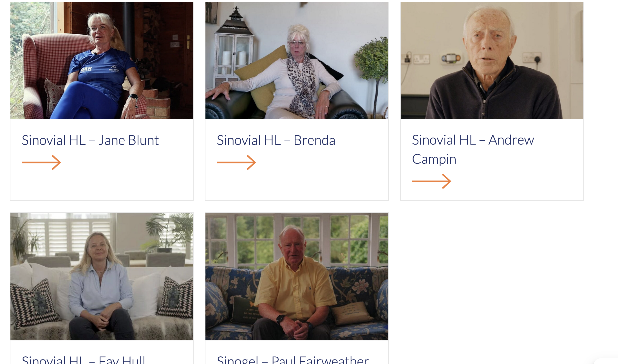Follow the 'Sinovial HL – Brenda' title link
The image size is (618, 364).
coord(276,140)
